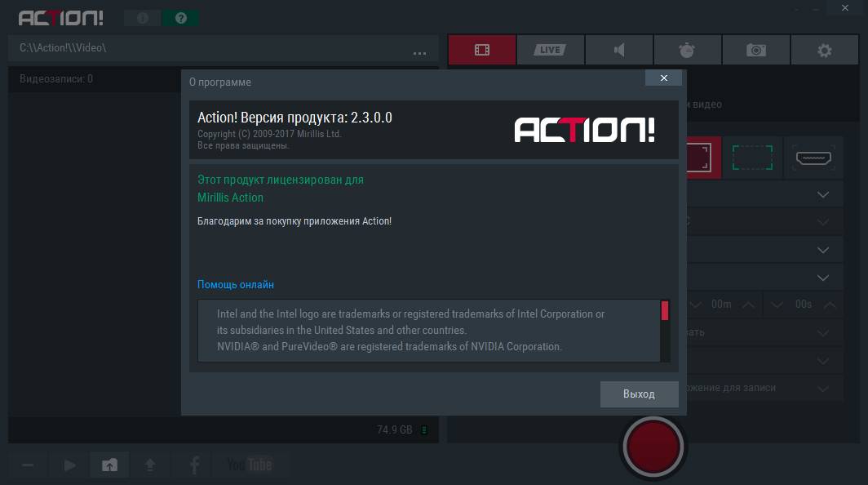The height and width of the screenshot is (485, 868).
Task: Click the Action! logo in the main window header
Action: 61,18
